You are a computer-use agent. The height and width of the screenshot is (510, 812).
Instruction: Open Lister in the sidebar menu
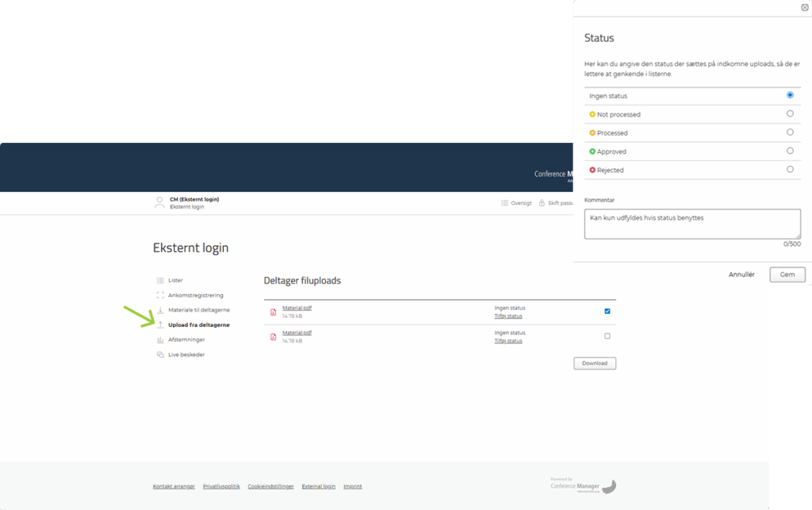tap(175, 280)
